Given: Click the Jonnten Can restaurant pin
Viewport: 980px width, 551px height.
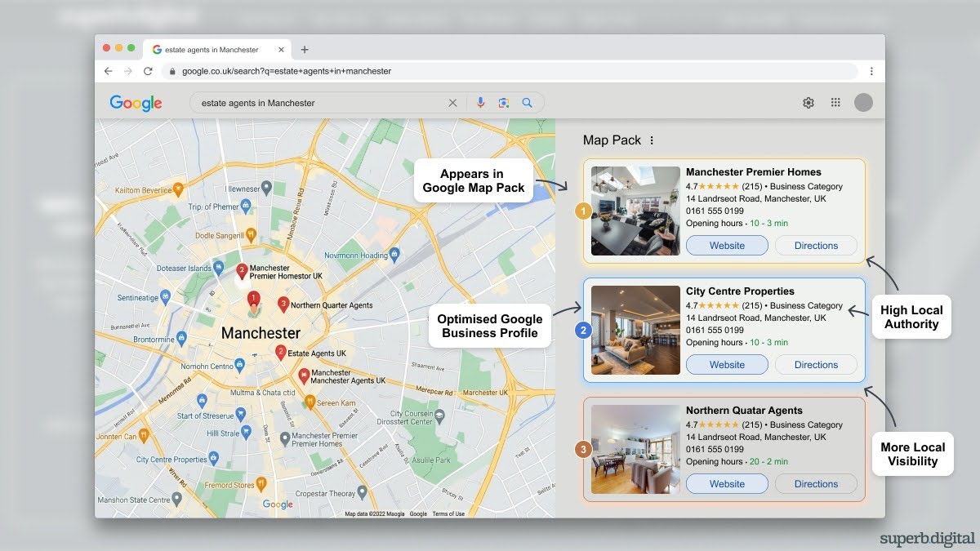Looking at the screenshot, I should click(x=143, y=436).
